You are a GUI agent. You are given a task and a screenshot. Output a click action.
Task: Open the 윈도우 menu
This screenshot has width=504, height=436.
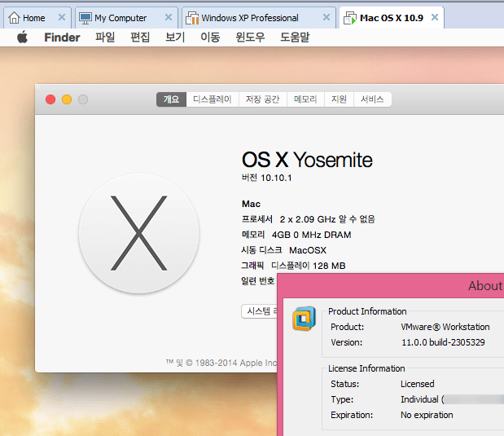[250, 37]
